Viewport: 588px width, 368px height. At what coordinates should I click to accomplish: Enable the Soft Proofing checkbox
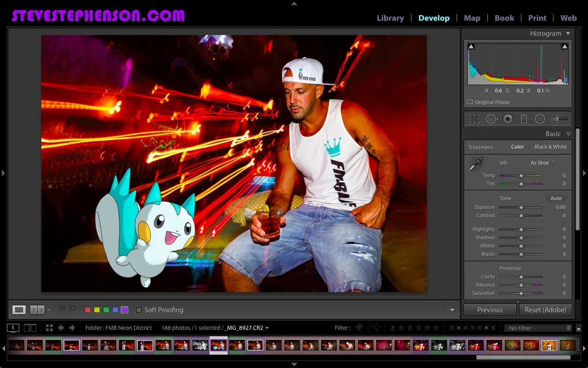(x=139, y=310)
